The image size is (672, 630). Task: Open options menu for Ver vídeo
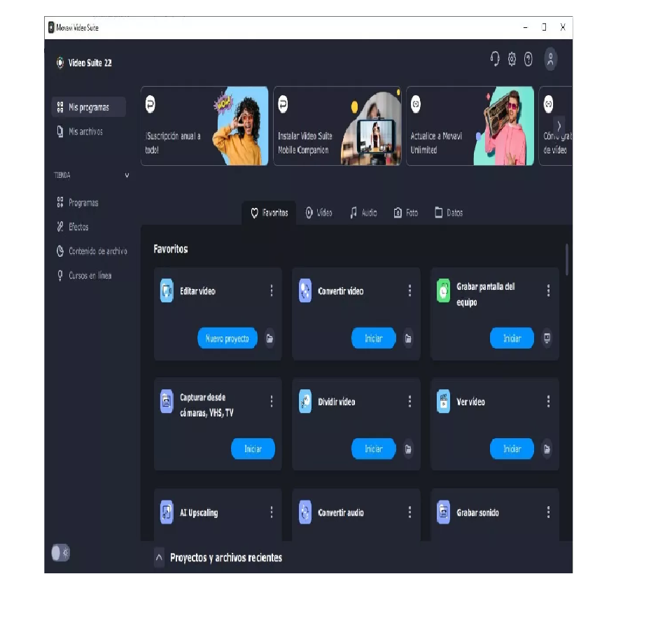pyautogui.click(x=548, y=401)
